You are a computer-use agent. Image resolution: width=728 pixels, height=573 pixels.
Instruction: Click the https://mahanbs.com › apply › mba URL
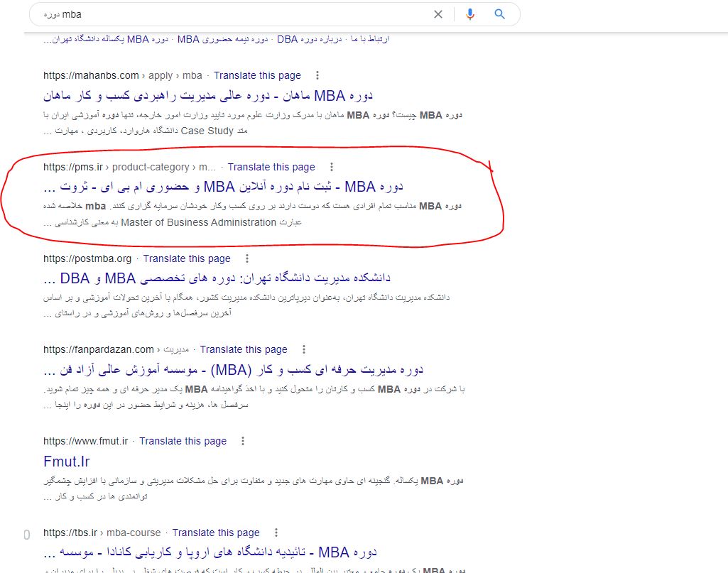pyautogui.click(x=123, y=75)
